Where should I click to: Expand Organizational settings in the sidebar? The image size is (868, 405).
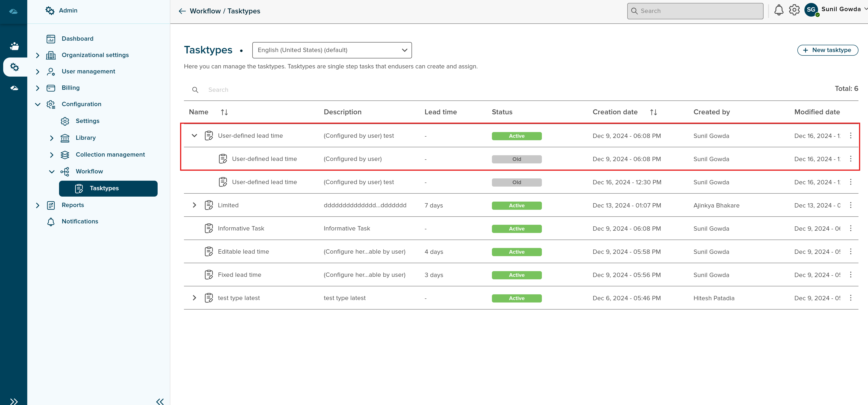pyautogui.click(x=38, y=55)
